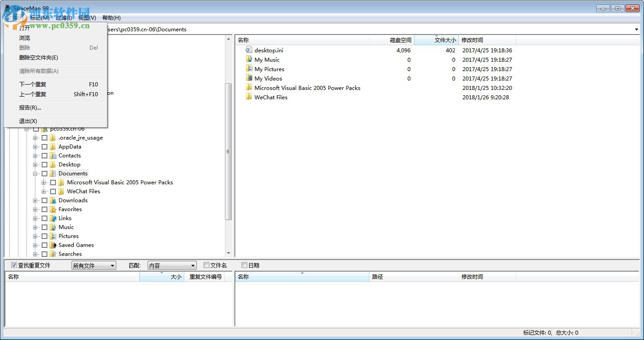Open the 帮助(H) menu
Viewport: 644px width, 340px height.
(x=111, y=18)
